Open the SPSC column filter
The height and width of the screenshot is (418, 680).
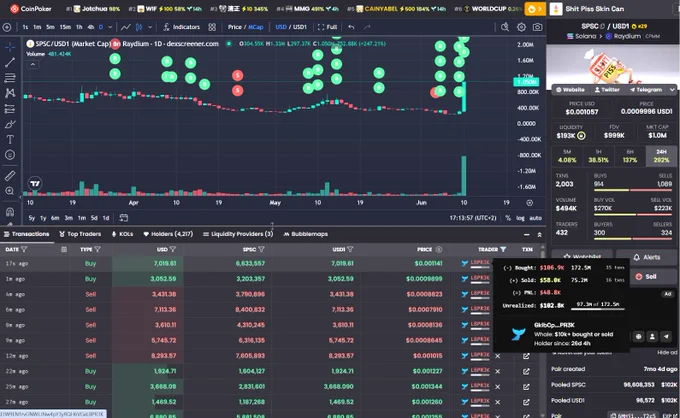[261, 249]
